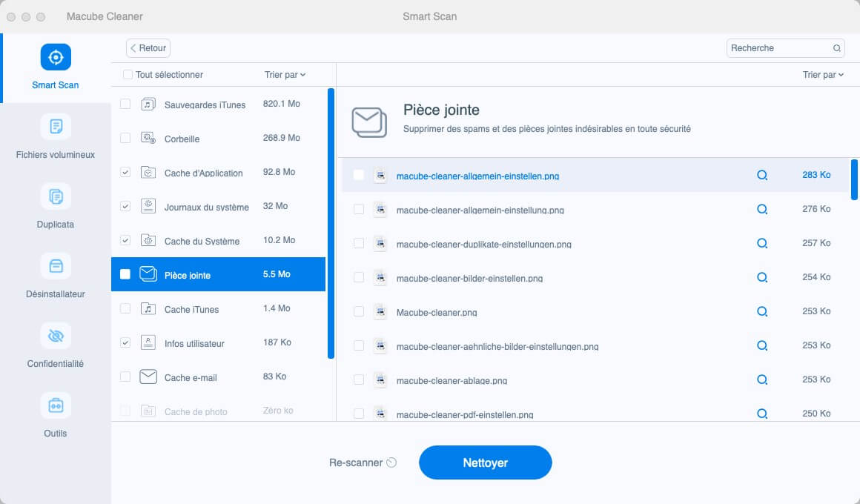Click the search magnifier icon in Recherche
Viewport: 860px width, 504px height.
click(x=836, y=48)
